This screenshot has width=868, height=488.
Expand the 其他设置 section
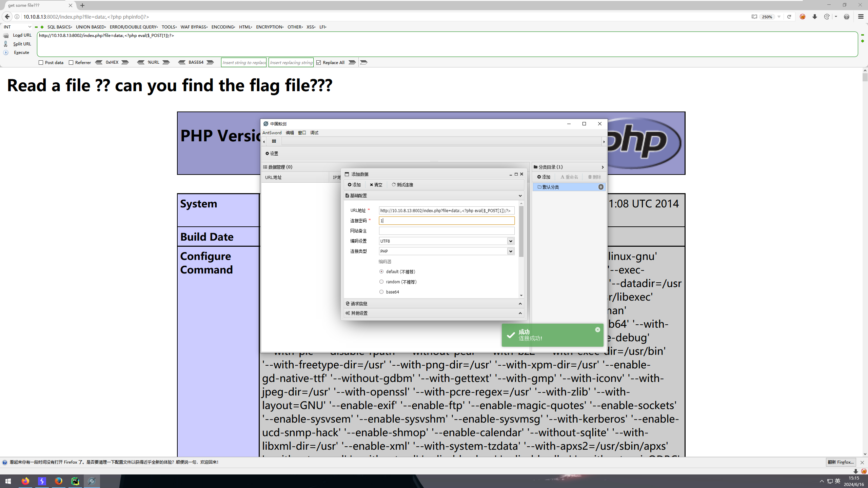click(520, 313)
